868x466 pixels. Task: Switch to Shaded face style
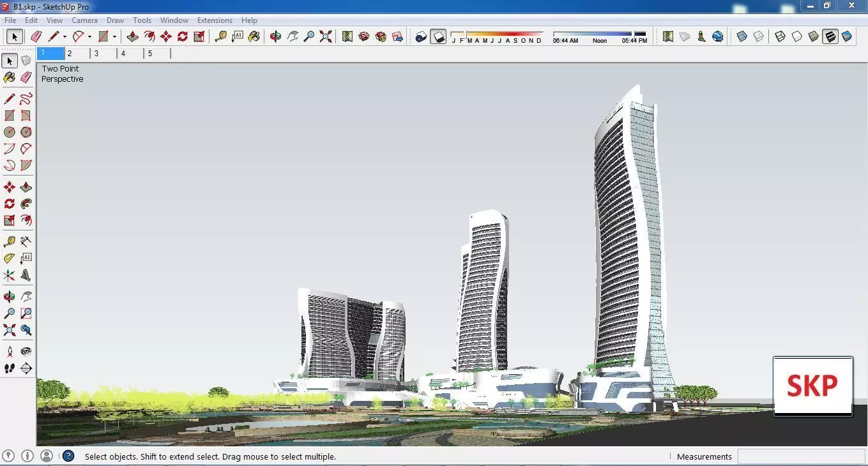(813, 36)
